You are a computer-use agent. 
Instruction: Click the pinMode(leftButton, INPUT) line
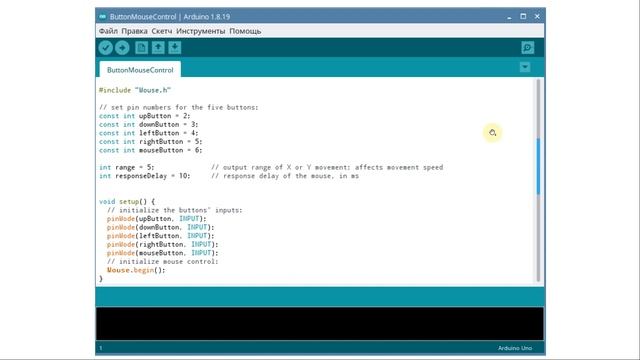[x=160, y=236]
